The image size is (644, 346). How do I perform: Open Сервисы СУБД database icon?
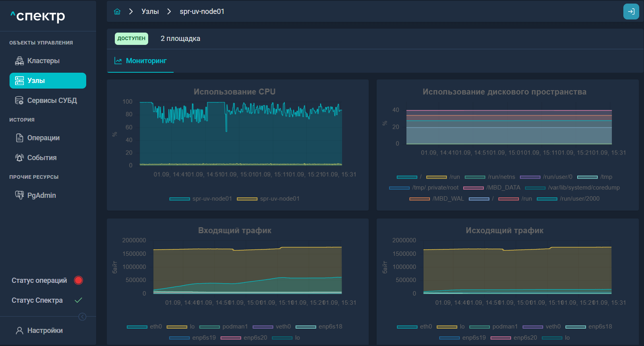[x=19, y=101]
